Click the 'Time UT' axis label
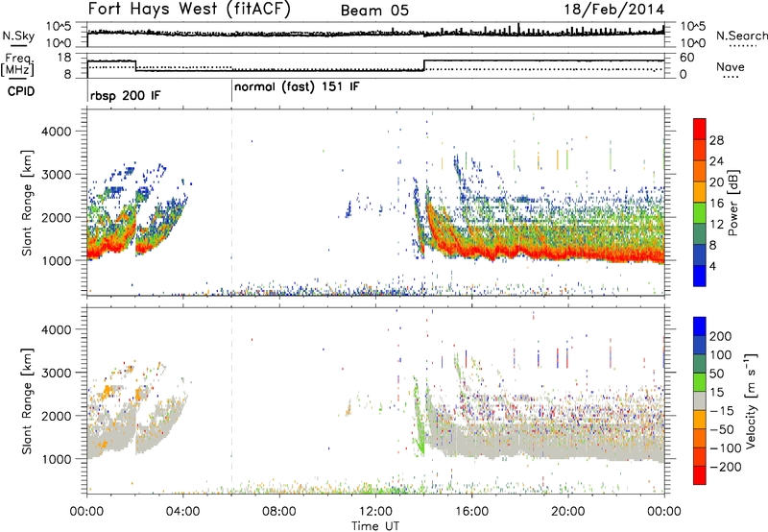Image resolution: width=768 pixels, height=532 pixels. coord(375,525)
